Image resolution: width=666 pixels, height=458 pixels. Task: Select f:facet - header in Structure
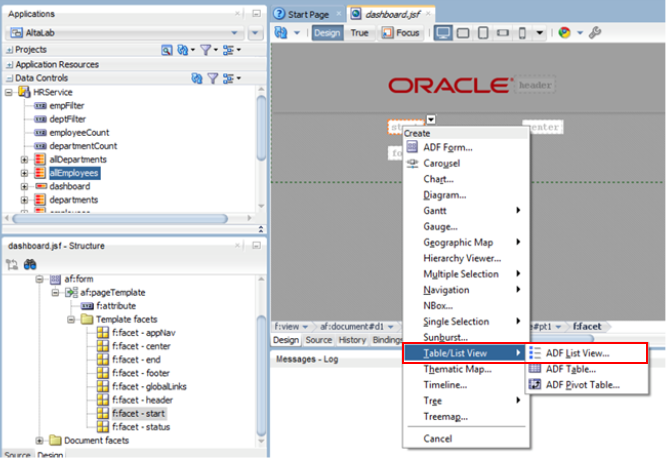point(142,400)
